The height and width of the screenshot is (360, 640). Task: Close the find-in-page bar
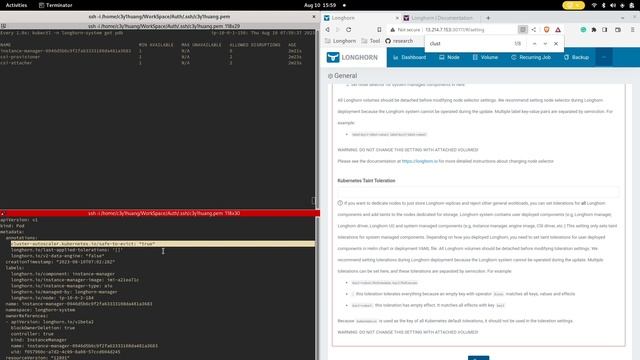[556, 44]
